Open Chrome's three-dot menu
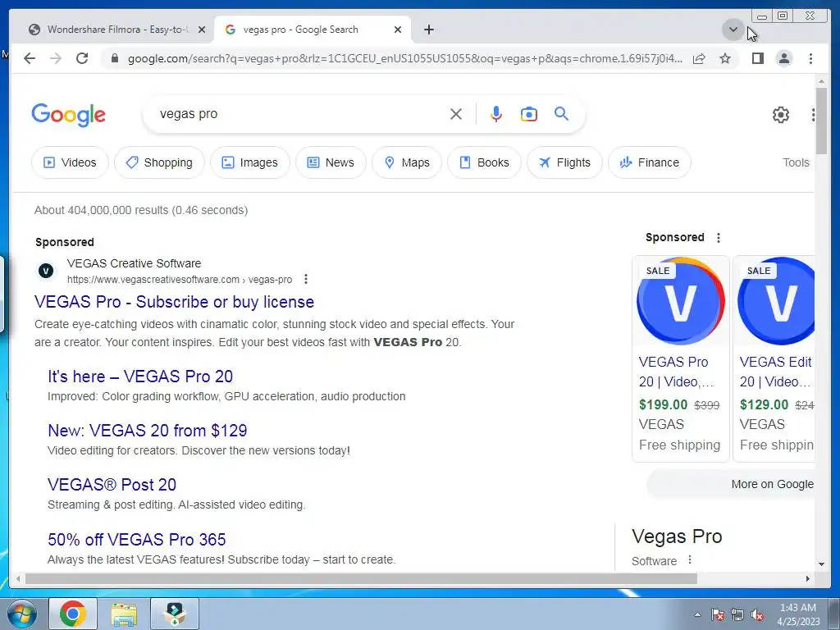840x630 pixels. tap(810, 58)
